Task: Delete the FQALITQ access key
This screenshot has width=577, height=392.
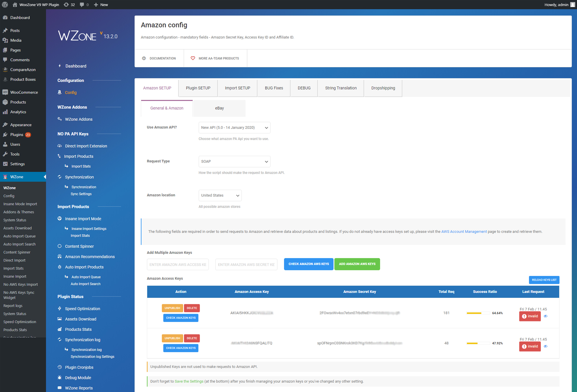Action: (x=192, y=338)
